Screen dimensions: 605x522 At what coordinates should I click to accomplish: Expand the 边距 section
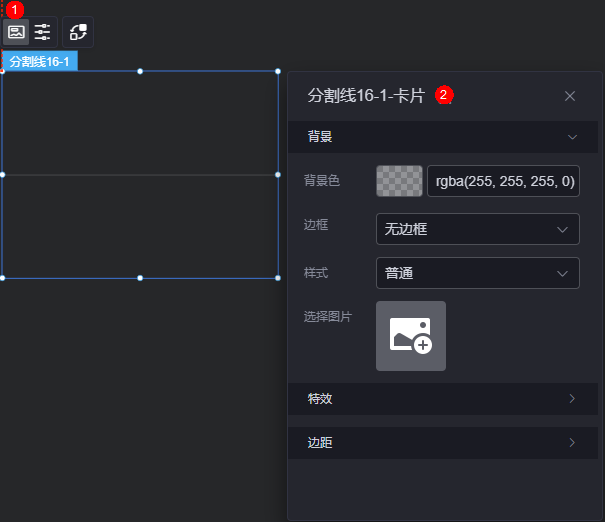443,443
